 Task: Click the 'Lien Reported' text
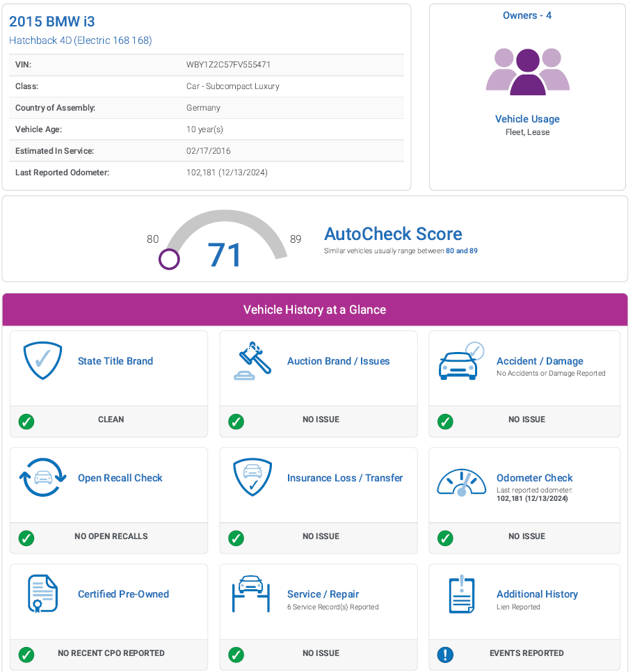pyautogui.click(x=518, y=607)
